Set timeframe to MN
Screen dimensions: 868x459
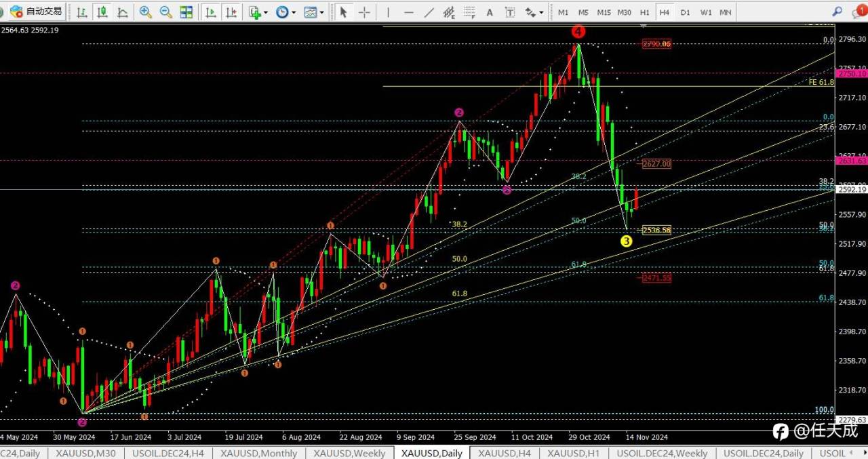pyautogui.click(x=725, y=12)
